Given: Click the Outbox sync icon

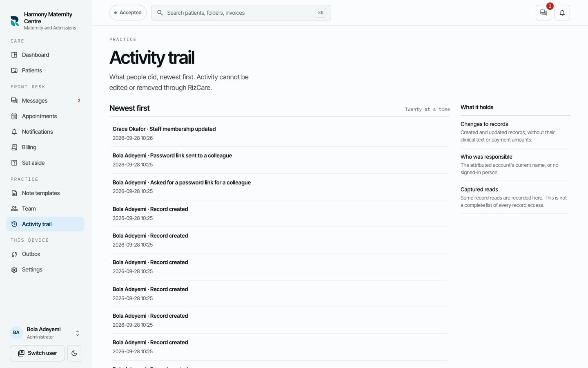Looking at the screenshot, I should click(14, 254).
